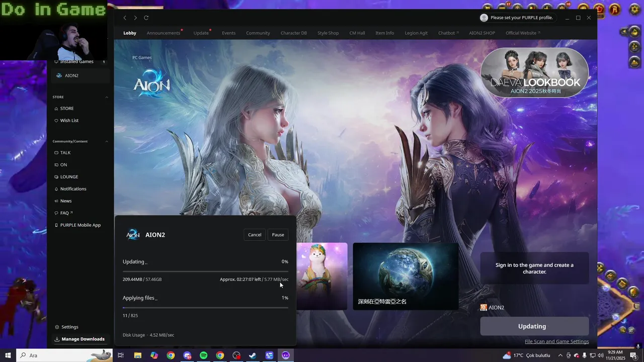Open the Item Info tab
Viewport: 644px width, 362px height.
pos(385,33)
